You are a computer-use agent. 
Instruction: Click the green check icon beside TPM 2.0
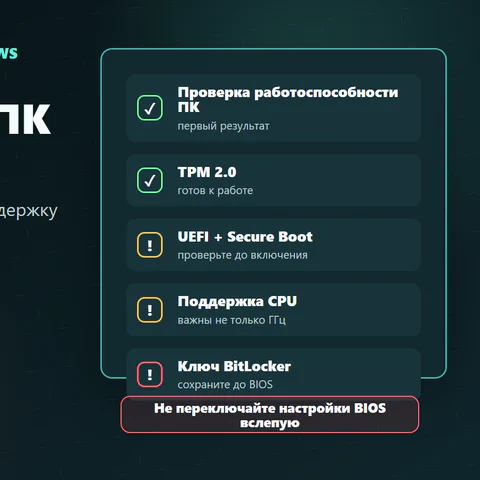[x=150, y=180]
